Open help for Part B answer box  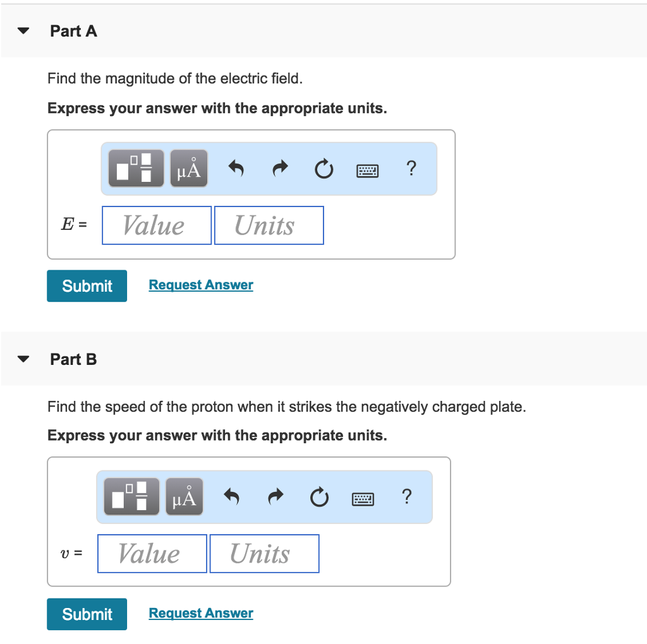[407, 497]
